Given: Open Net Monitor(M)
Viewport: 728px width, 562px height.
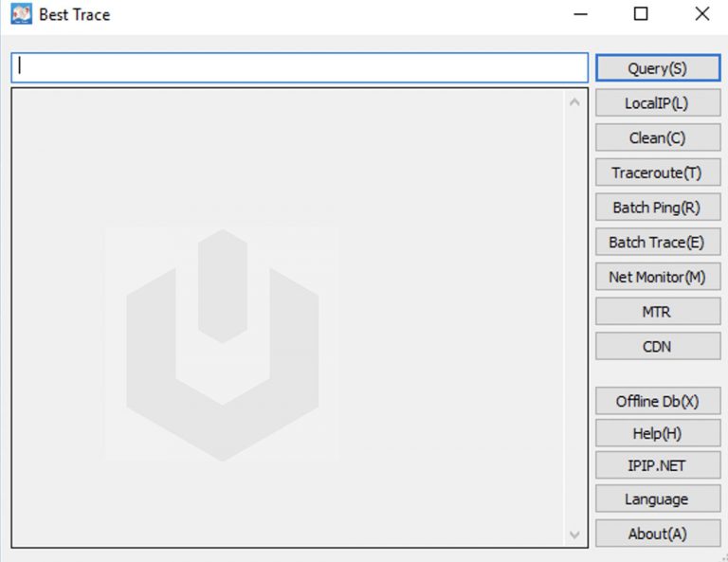Looking at the screenshot, I should tap(657, 277).
